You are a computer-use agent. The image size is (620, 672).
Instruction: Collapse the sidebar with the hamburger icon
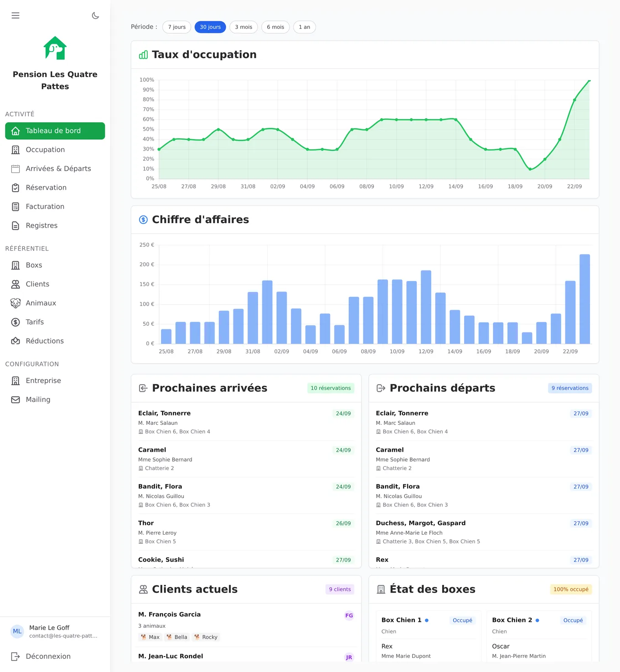15,16
